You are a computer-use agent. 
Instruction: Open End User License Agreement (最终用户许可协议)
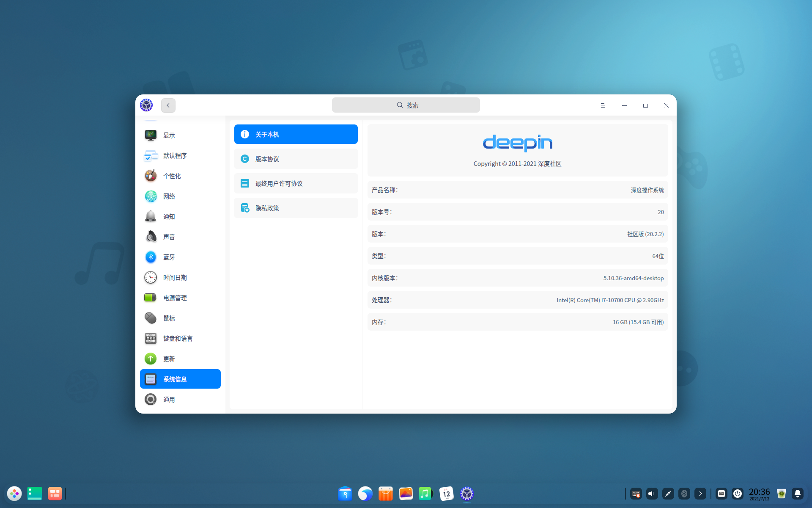pos(296,183)
